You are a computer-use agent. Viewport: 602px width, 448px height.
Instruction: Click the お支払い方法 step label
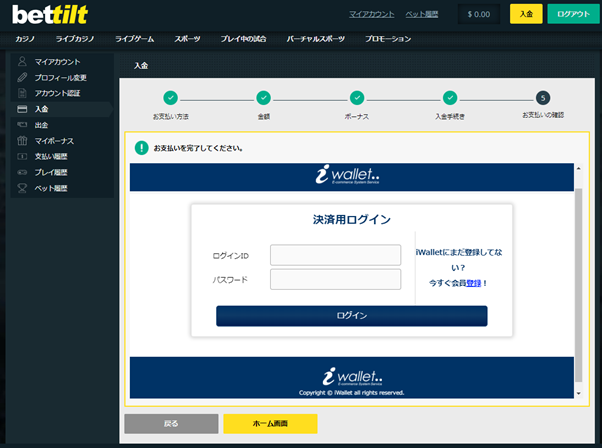click(170, 116)
